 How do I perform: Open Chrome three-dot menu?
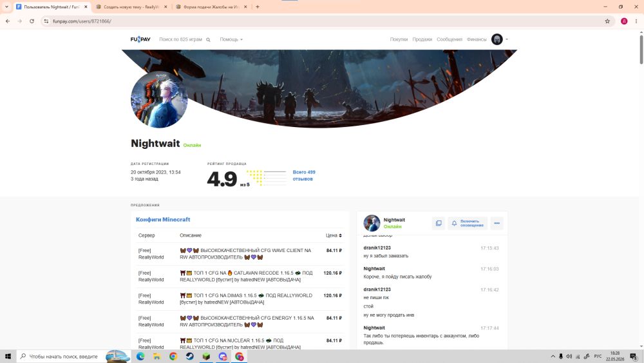tap(636, 21)
